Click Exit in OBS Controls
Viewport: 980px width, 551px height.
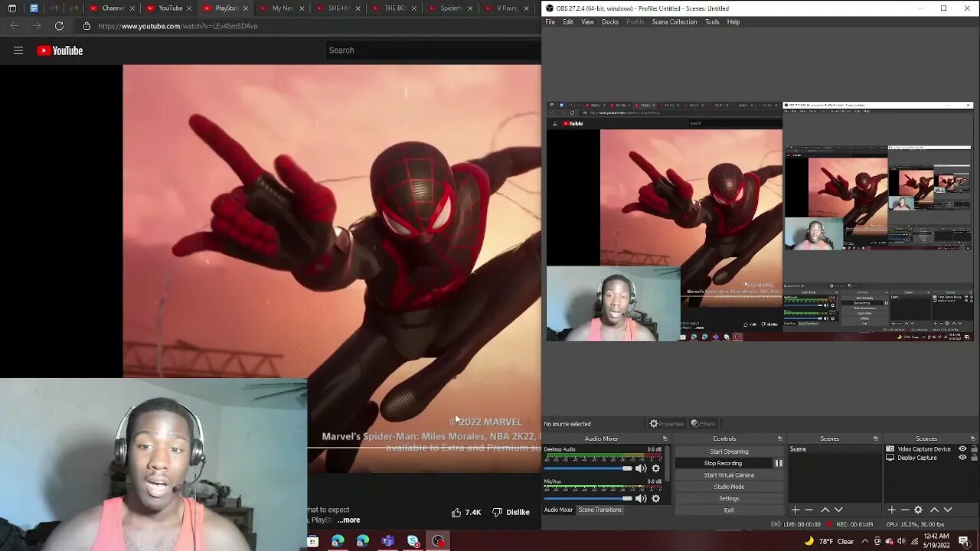(x=729, y=510)
